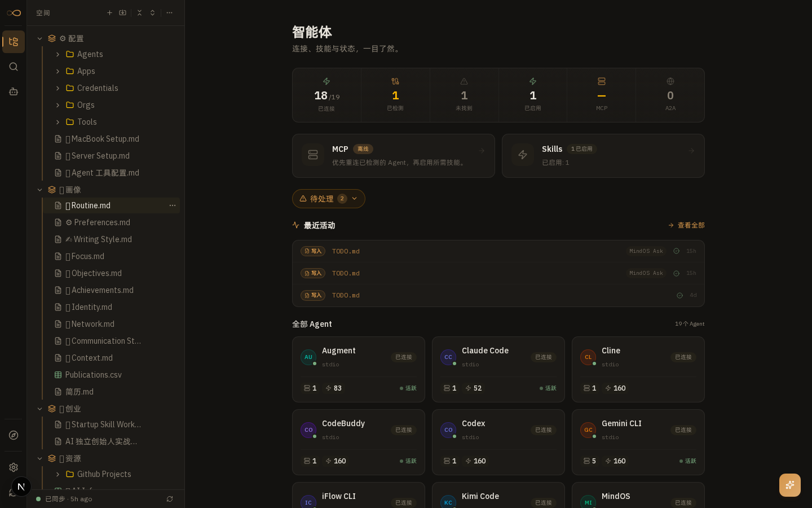Open the 待处理 pending dropdown
812x508 pixels.
[329, 199]
